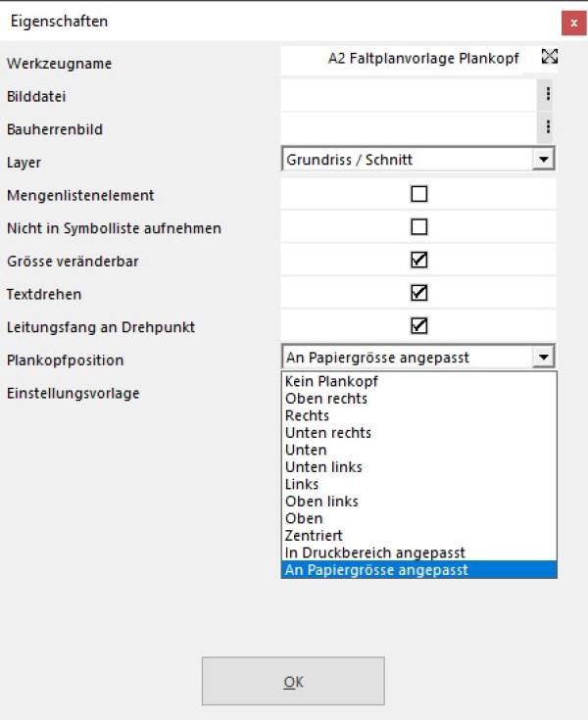Open the Bauherrenbild browse menu dots

pyautogui.click(x=548, y=126)
